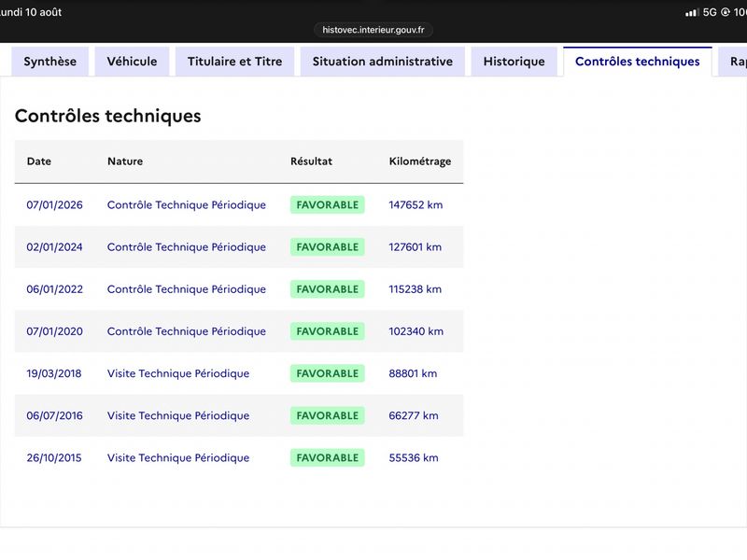Switch to the Véhicule tab
The image size is (747, 560).
point(132,62)
